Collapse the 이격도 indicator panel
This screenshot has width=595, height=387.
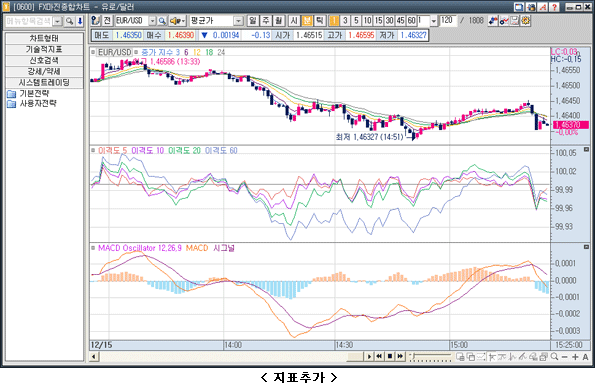pyautogui.click(x=586, y=149)
